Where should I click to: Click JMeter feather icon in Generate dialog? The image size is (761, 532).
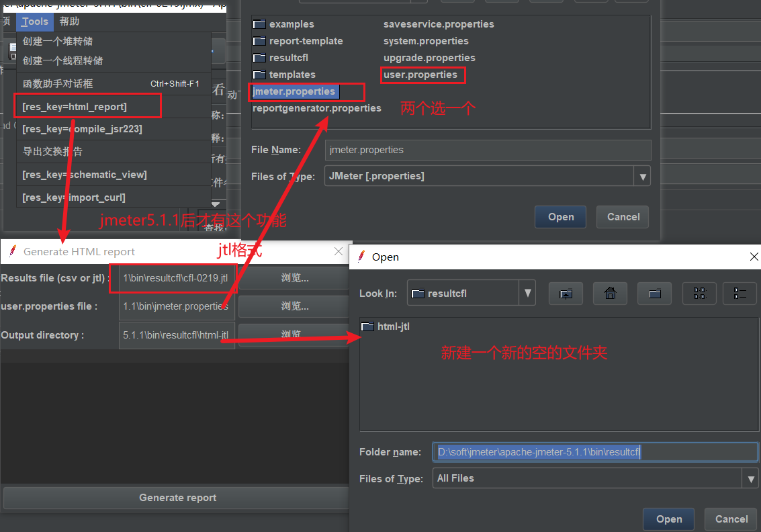tap(13, 251)
